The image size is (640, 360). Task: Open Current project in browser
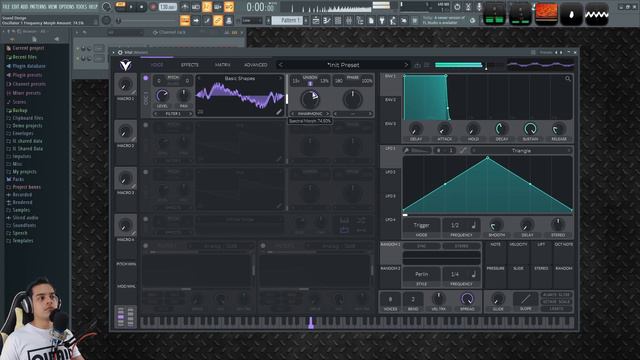[x=28, y=48]
